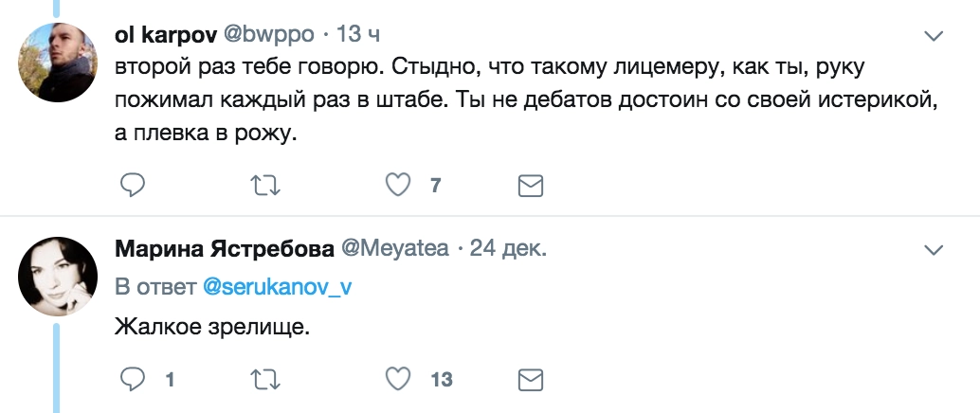Open more options for ol karpov's tweet
The image size is (980, 413).
934,36
